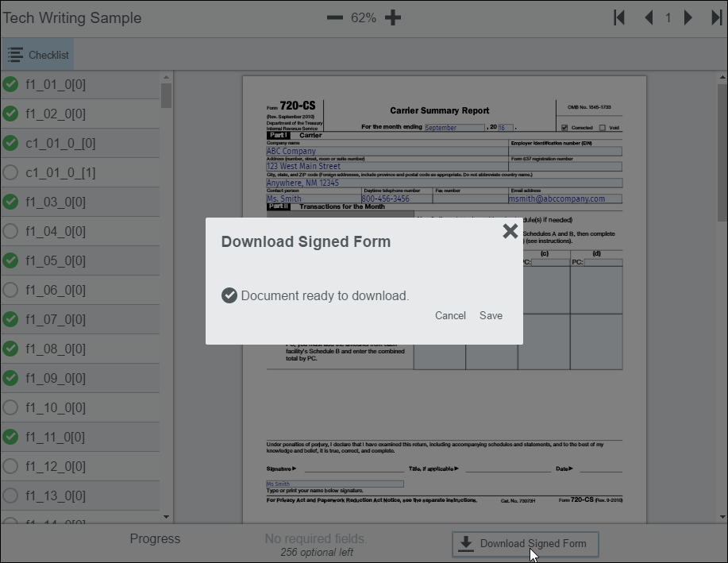Click the Download Signed Form button
The image size is (728, 563).
tap(525, 544)
